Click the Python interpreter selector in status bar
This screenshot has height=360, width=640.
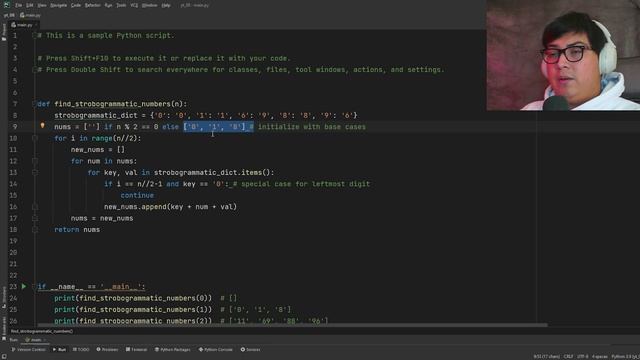click(x=625, y=357)
